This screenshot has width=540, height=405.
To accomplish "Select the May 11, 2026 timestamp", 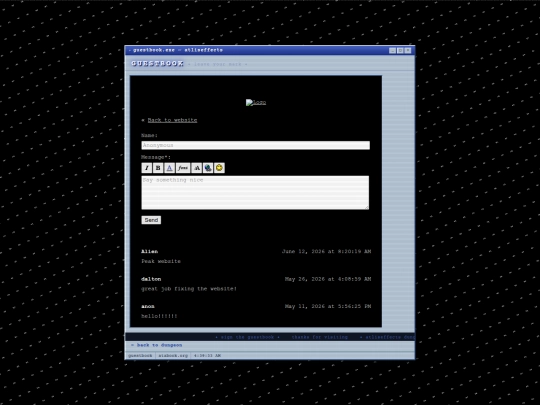I will click(328, 306).
